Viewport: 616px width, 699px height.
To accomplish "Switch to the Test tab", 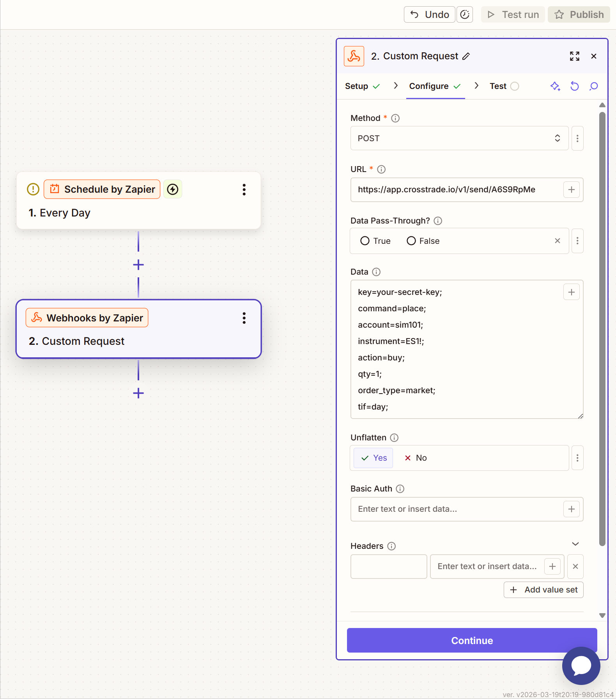I will coord(504,86).
